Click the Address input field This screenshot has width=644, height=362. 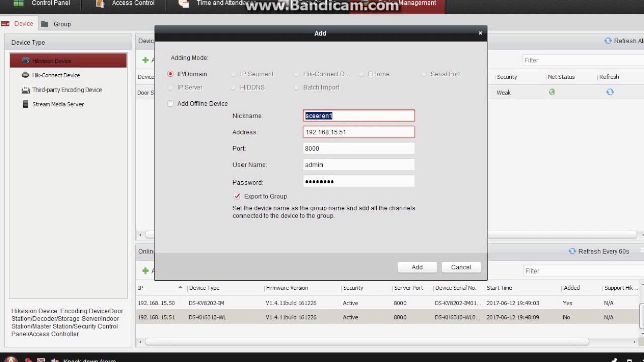(359, 132)
